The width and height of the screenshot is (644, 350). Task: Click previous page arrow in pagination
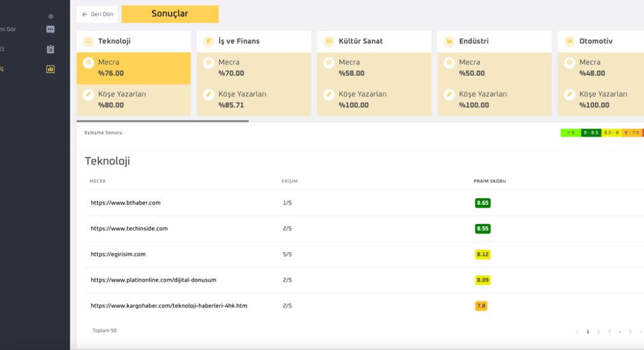(577, 331)
